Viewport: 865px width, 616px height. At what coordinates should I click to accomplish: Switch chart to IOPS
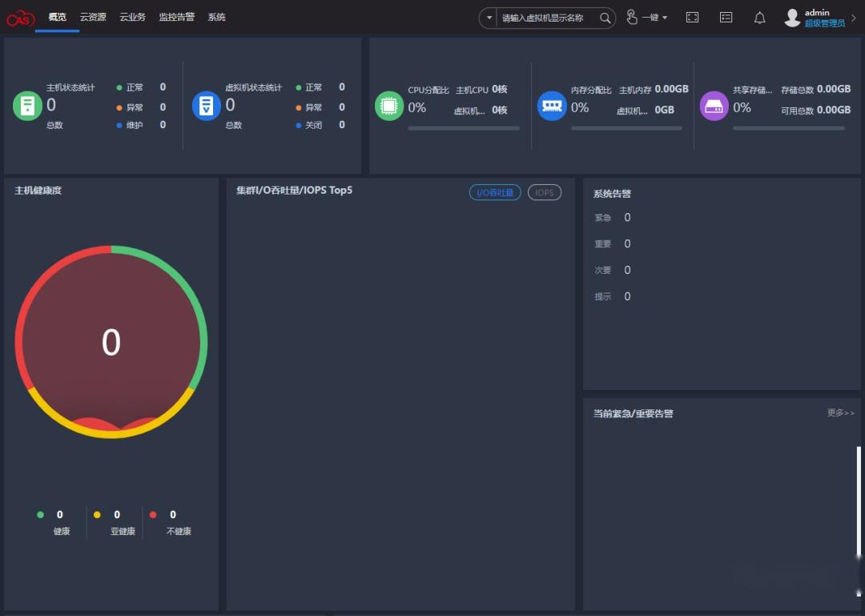click(545, 192)
